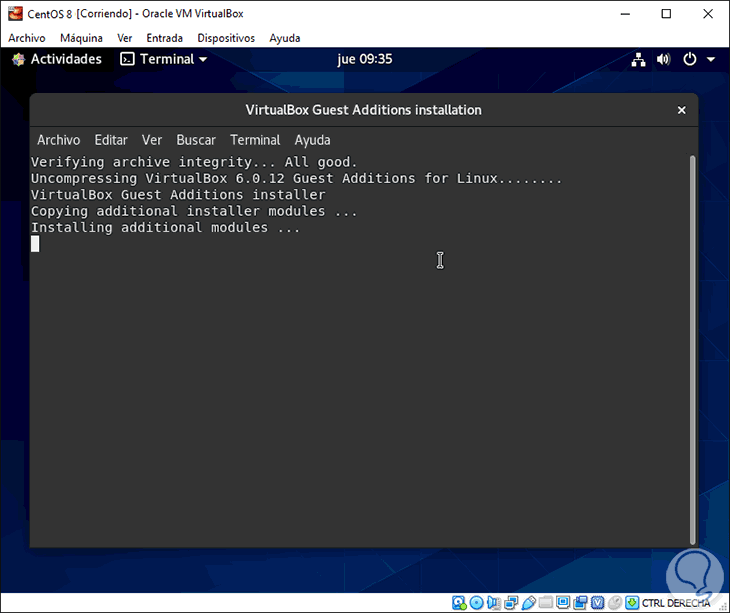Click the recording status icon
Viewport: 730px width, 613px height.
(580, 603)
